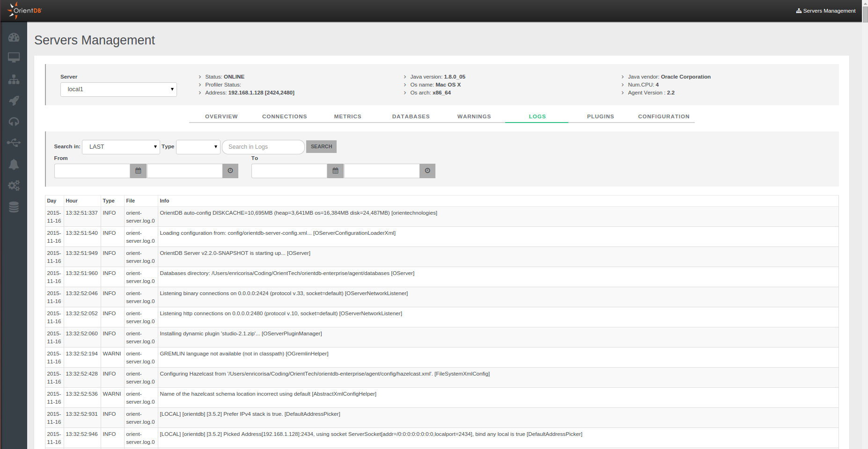The height and width of the screenshot is (449, 868).
Task: Switch to the Configuration tab
Action: [663, 116]
